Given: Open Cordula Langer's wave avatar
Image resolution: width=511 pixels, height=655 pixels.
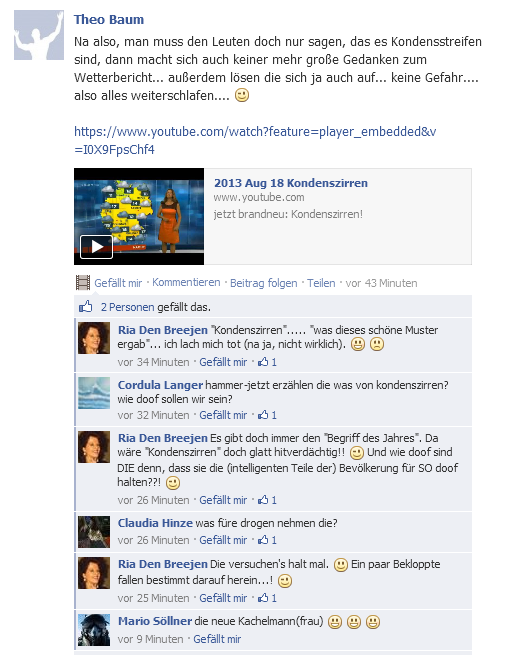Looking at the screenshot, I should point(94,393).
